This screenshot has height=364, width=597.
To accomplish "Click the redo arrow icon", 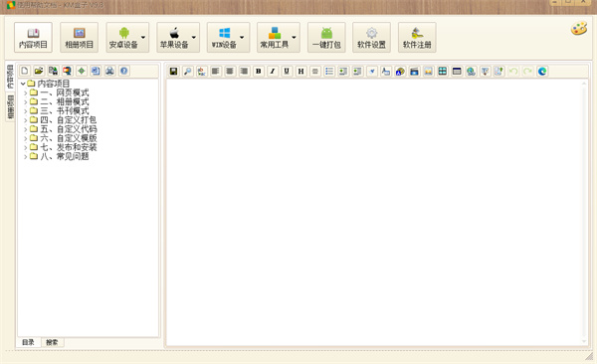I will tap(527, 72).
